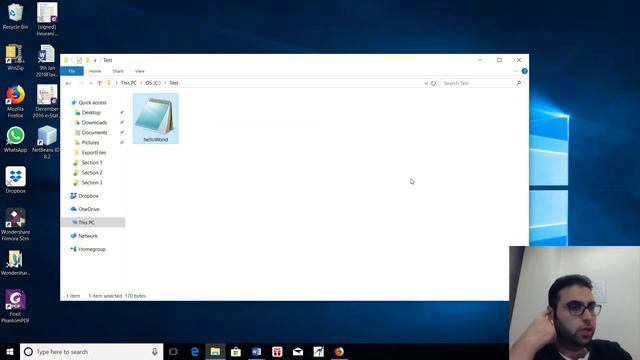Open Word from the taskbar
The width and height of the screenshot is (640, 360).
pos(256,352)
